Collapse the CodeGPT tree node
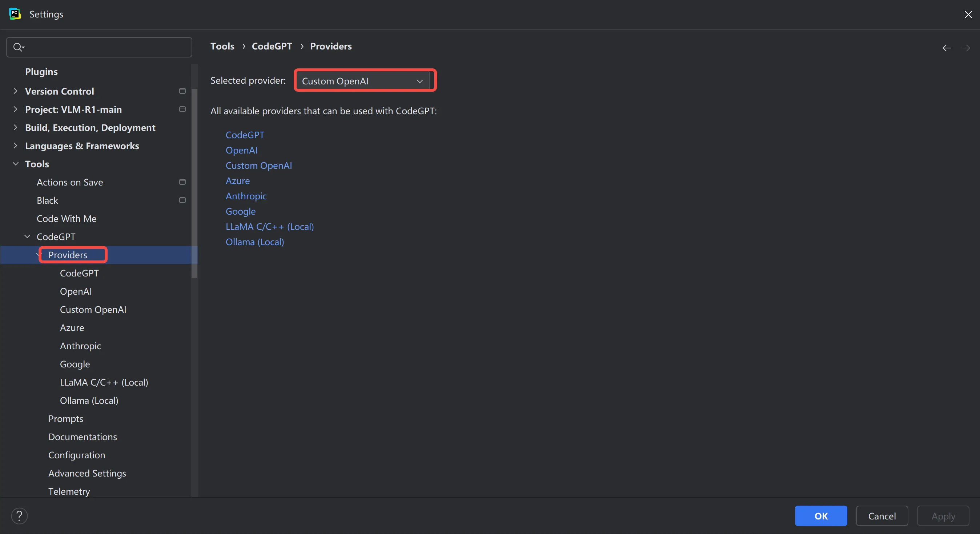 coord(27,236)
